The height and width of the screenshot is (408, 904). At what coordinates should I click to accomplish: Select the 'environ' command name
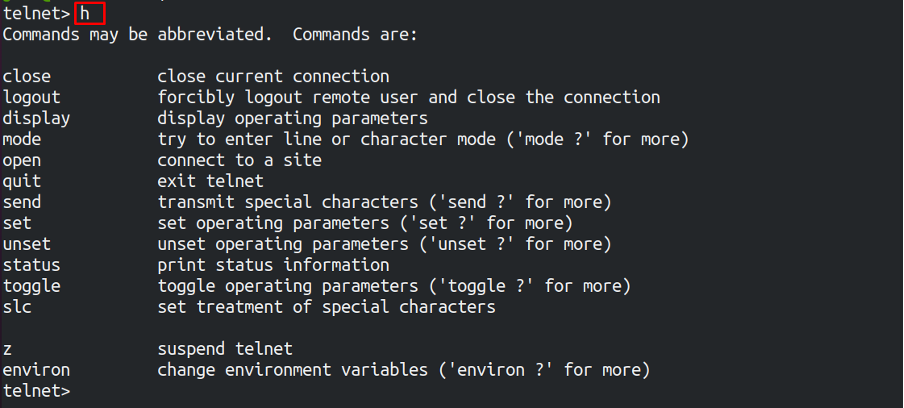pos(36,369)
